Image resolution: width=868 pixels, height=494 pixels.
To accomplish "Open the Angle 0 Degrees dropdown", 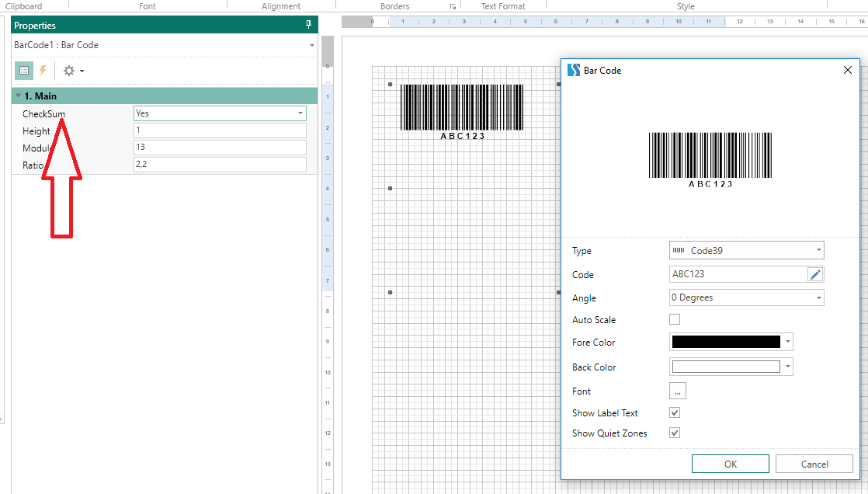I will tap(819, 298).
